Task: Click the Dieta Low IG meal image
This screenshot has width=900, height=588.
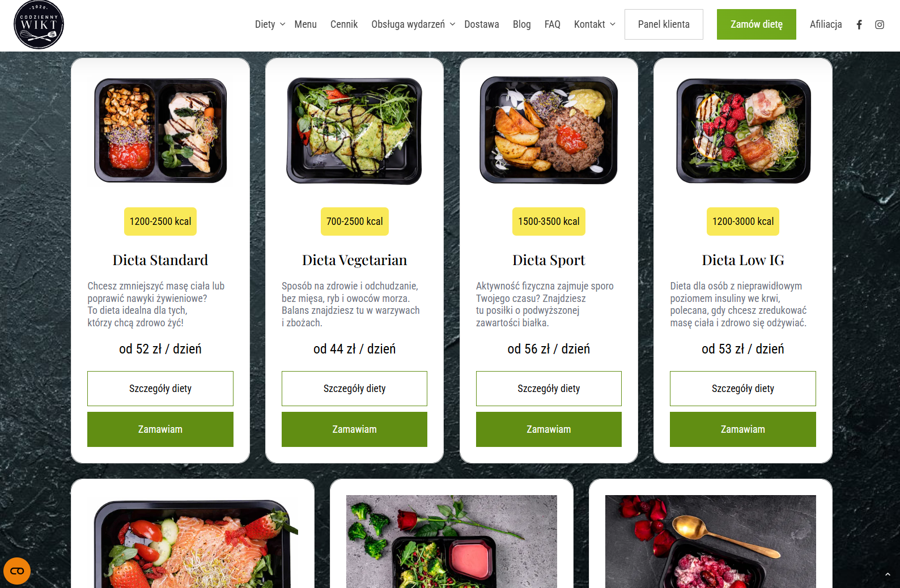Action: click(x=743, y=130)
